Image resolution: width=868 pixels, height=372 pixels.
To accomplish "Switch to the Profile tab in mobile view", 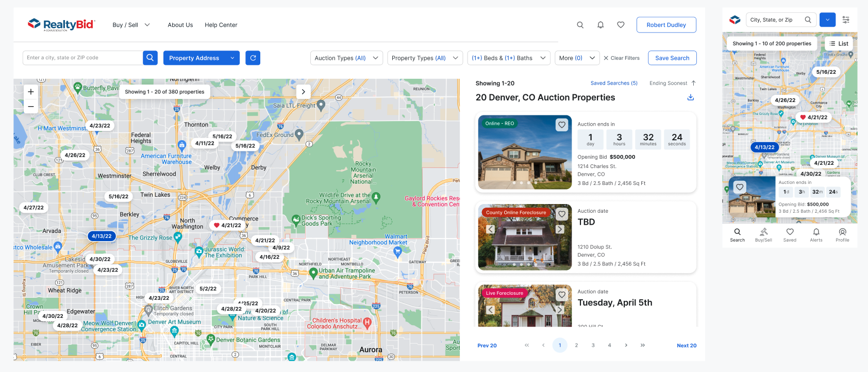I will point(842,235).
